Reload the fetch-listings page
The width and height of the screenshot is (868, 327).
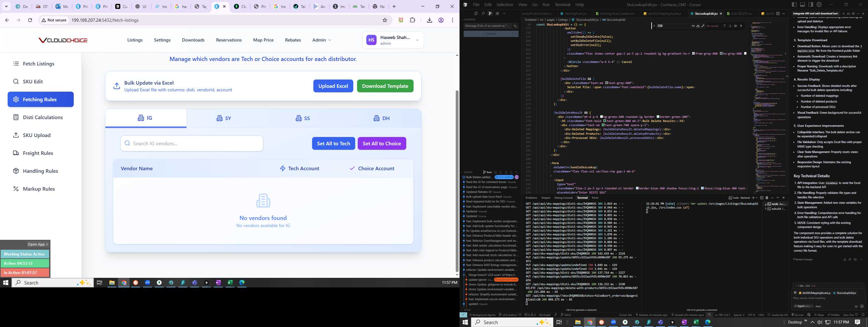tap(30, 20)
